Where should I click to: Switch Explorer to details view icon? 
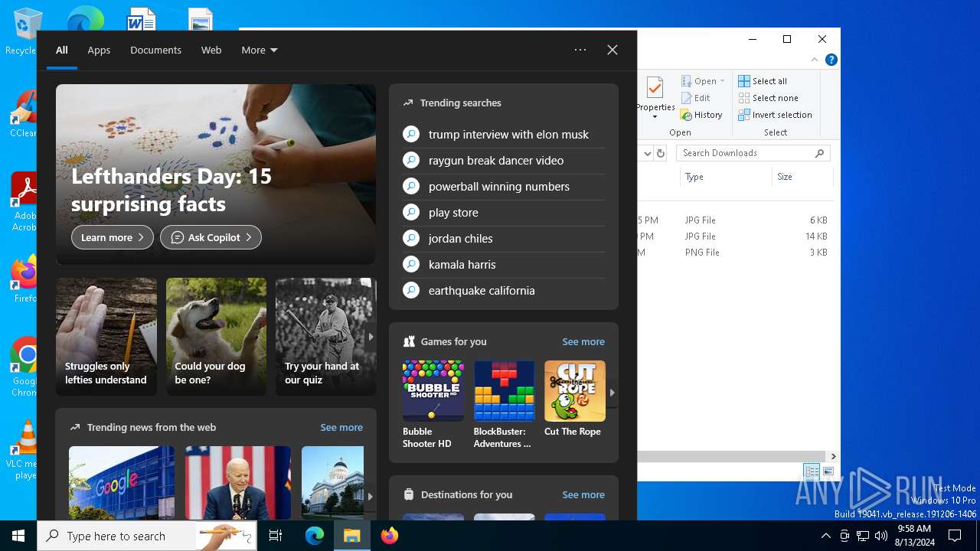pyautogui.click(x=812, y=471)
